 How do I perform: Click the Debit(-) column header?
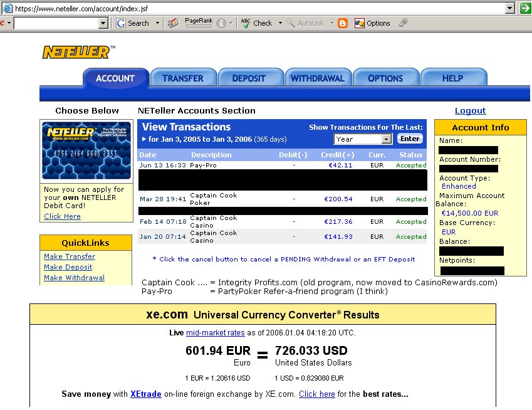pos(293,155)
